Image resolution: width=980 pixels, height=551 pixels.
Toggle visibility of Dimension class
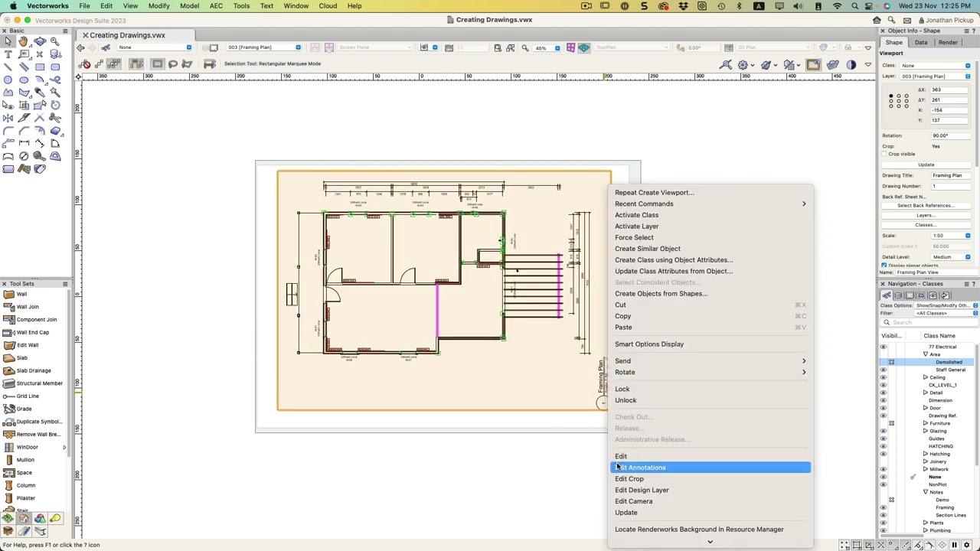pos(884,400)
